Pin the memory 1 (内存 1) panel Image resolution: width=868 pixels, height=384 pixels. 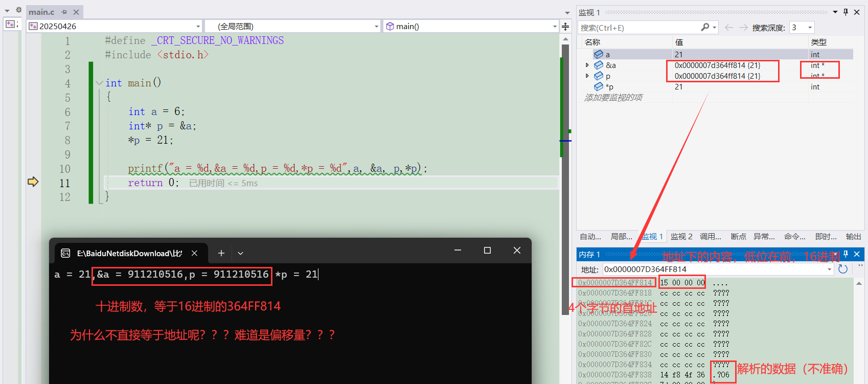[x=846, y=254]
